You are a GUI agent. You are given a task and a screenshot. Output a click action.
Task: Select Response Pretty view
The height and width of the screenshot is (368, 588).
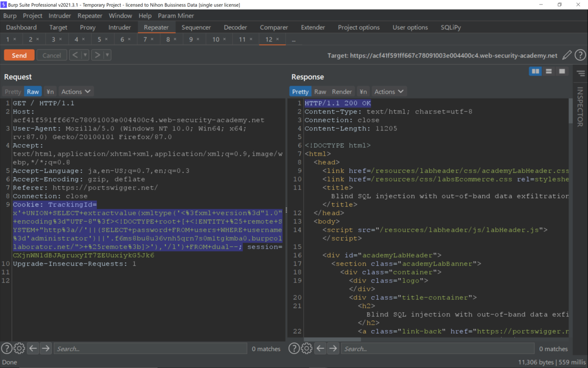pos(300,92)
